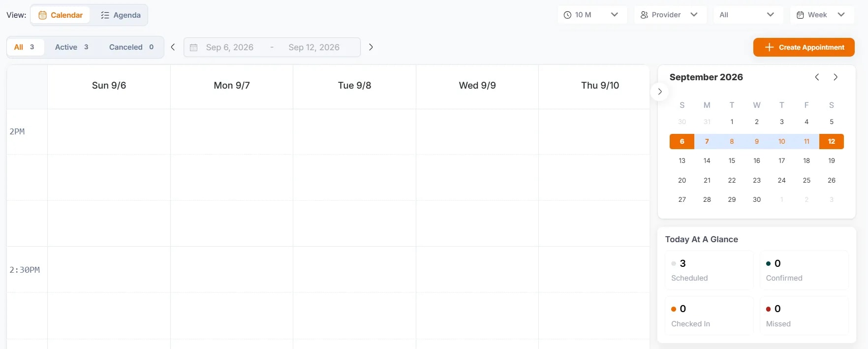The height and width of the screenshot is (349, 868).
Task: Select September 12 in mini calendar
Action: click(x=832, y=141)
